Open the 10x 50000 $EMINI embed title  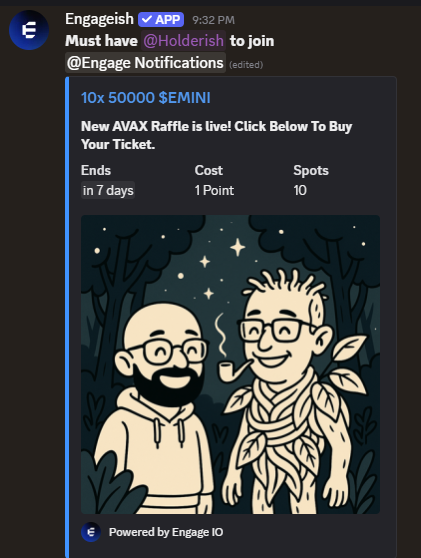(146, 98)
